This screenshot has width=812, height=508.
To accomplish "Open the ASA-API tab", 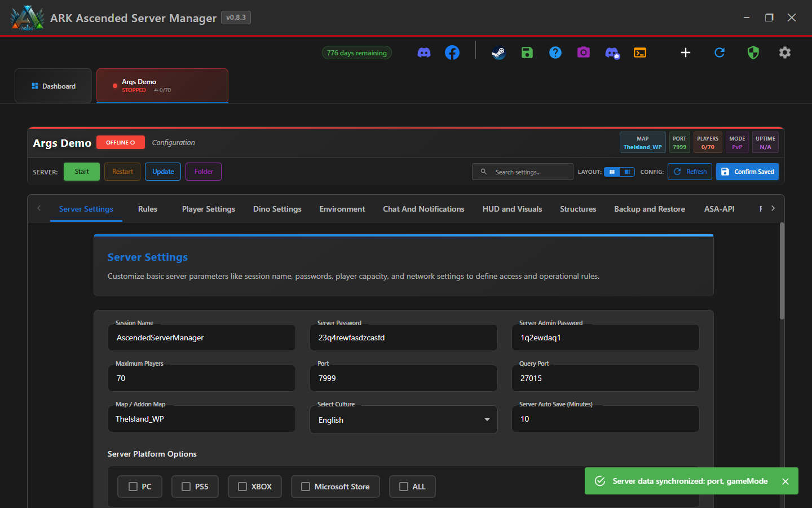I will [x=720, y=209].
